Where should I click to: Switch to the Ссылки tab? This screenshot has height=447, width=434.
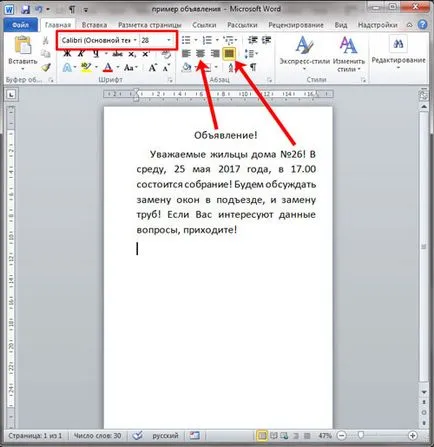click(204, 25)
